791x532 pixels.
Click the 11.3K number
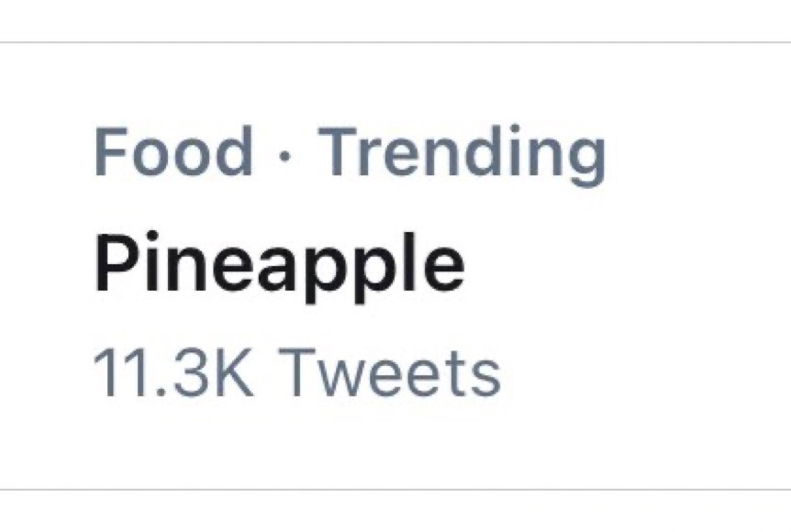tap(173, 374)
